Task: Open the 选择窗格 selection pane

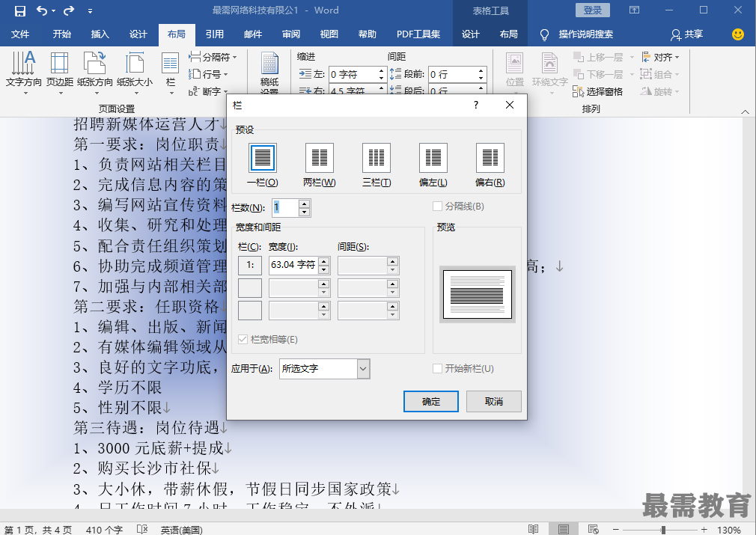Action: click(x=598, y=91)
